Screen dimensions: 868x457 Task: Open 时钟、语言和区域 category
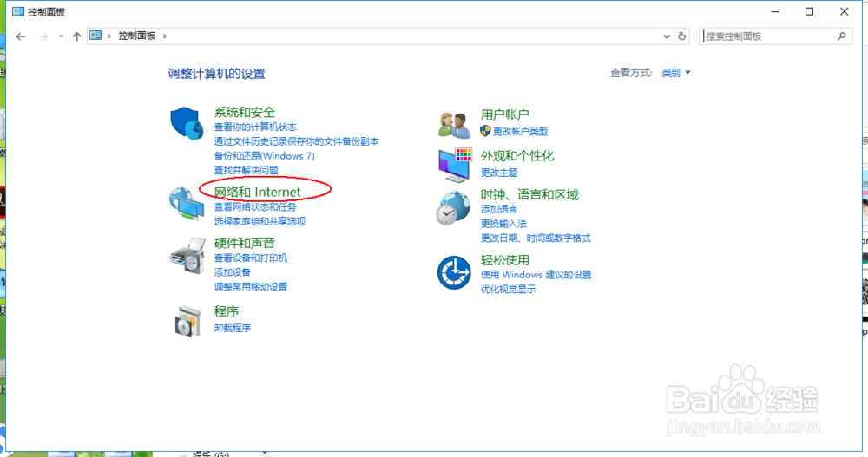pos(529,195)
